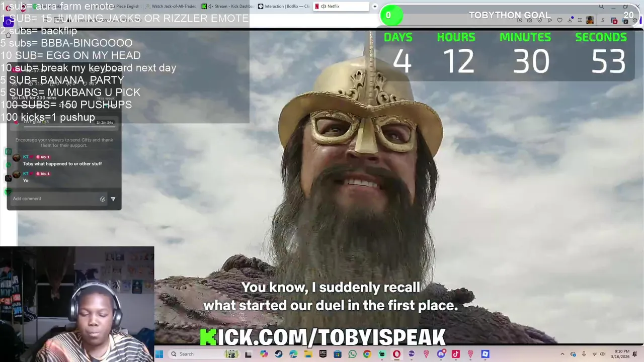Screen dimensions: 644x362
Task: Open Task View on the taskbar
Action: [x=248, y=354]
